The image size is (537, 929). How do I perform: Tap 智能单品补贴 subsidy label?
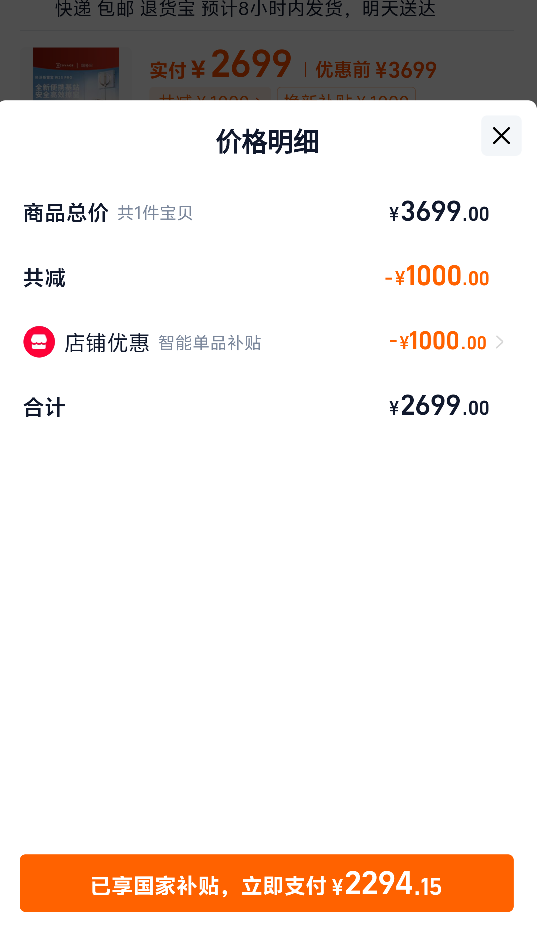[210, 343]
